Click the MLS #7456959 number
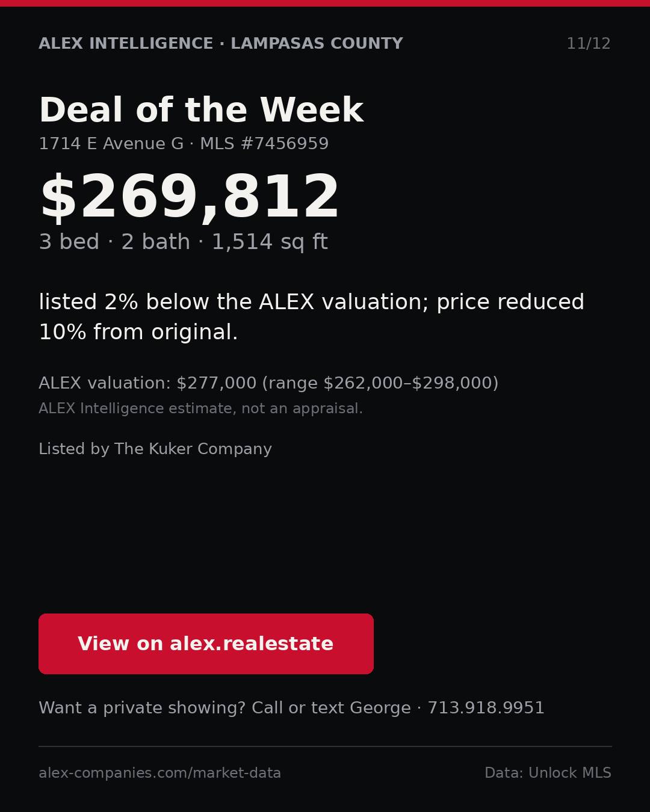This screenshot has width=650, height=812. point(264,144)
